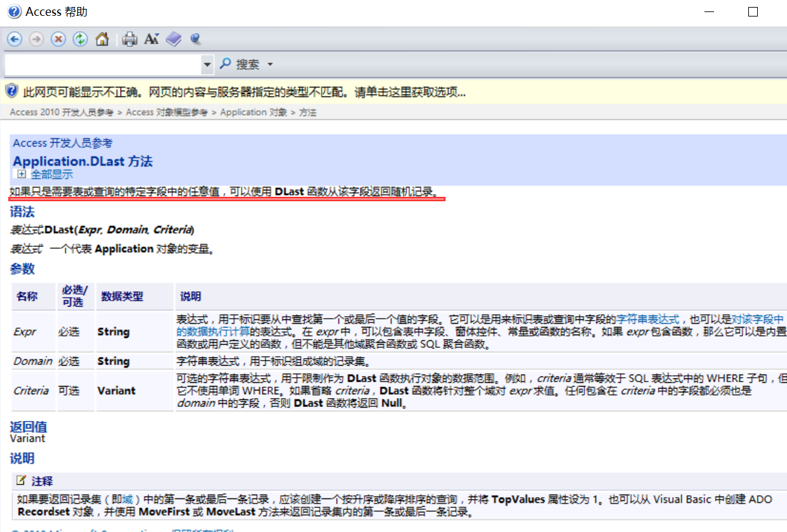Open the help Home page icon
Viewport: 787px width, 532px height.
[102, 39]
